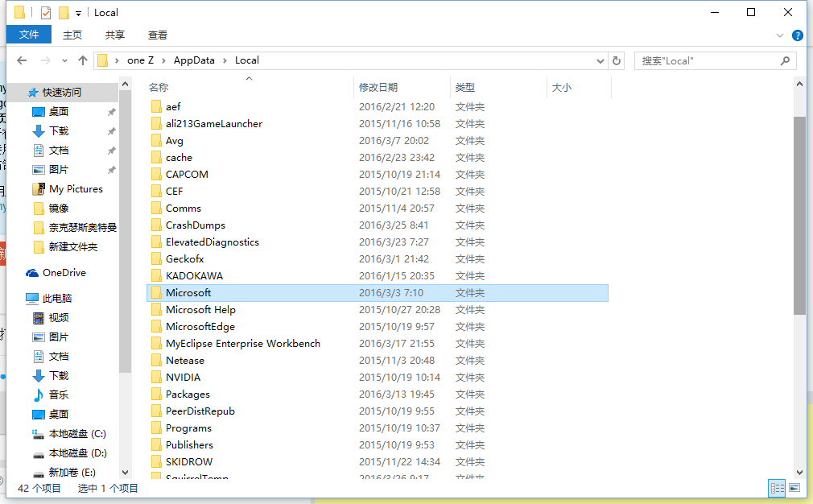
Task: Click the KADOKAWA folder icon
Action: pyautogui.click(x=156, y=276)
